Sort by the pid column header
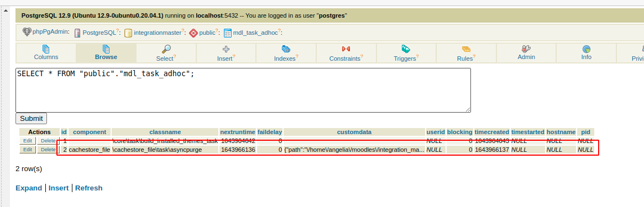This screenshot has width=644, height=207. 585,132
